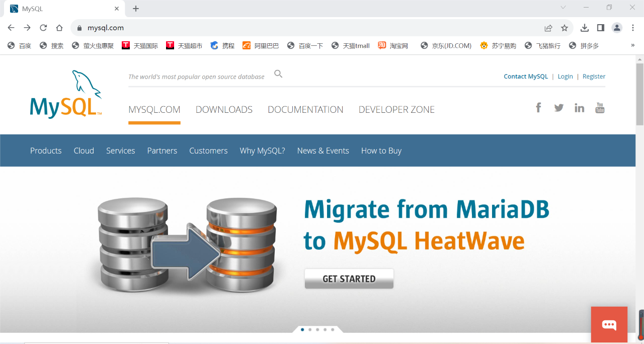Close the MySQL browser tab

click(x=117, y=9)
